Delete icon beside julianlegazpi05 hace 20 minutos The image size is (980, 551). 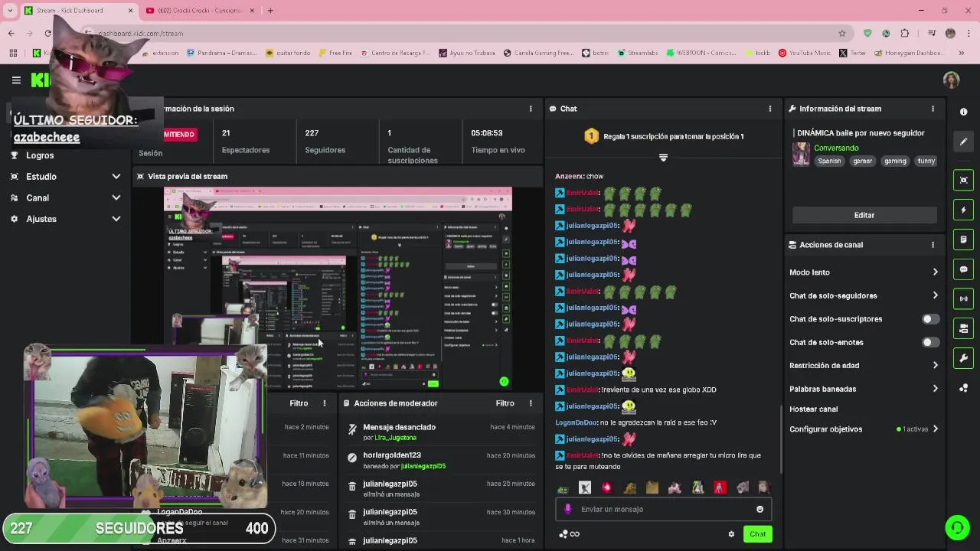pos(352,486)
